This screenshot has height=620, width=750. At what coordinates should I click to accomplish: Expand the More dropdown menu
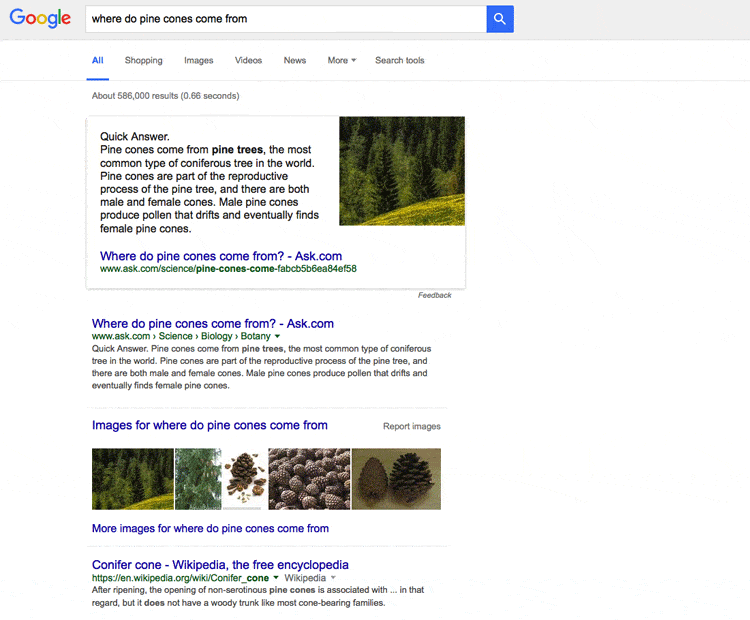342,60
